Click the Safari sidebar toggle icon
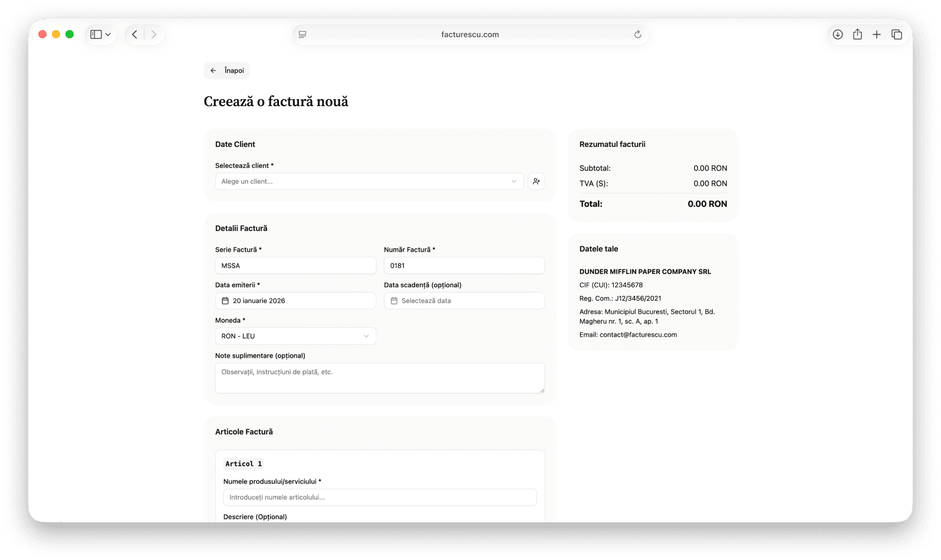Image resolution: width=941 pixels, height=560 pixels. click(96, 35)
